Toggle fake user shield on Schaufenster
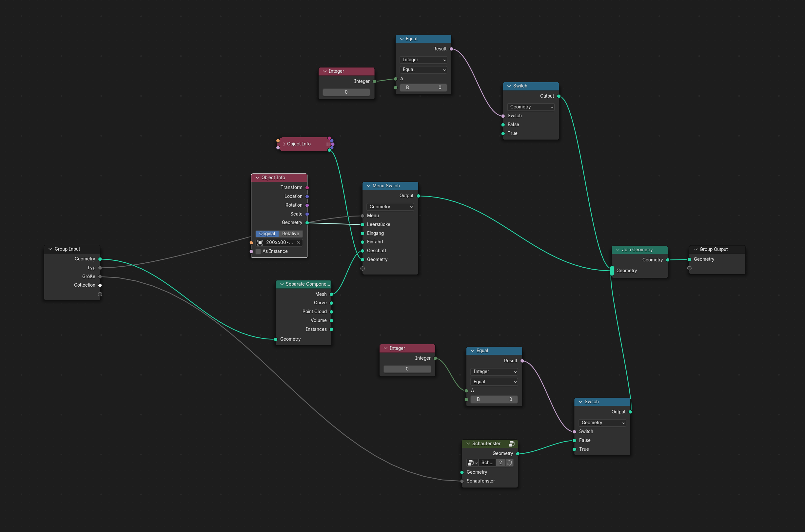Image resolution: width=805 pixels, height=532 pixels. 509,463
